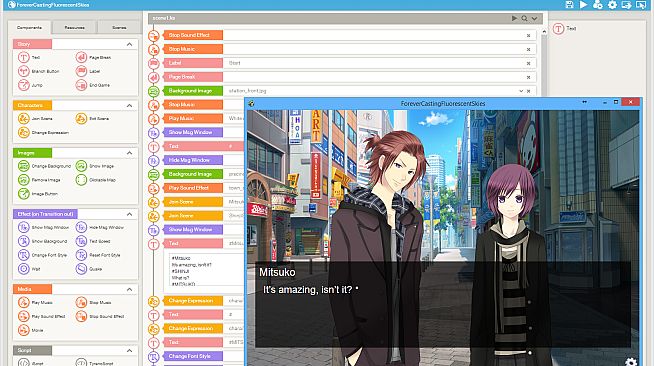
Task: Choose Play Music in Media palette
Action: tap(35, 303)
